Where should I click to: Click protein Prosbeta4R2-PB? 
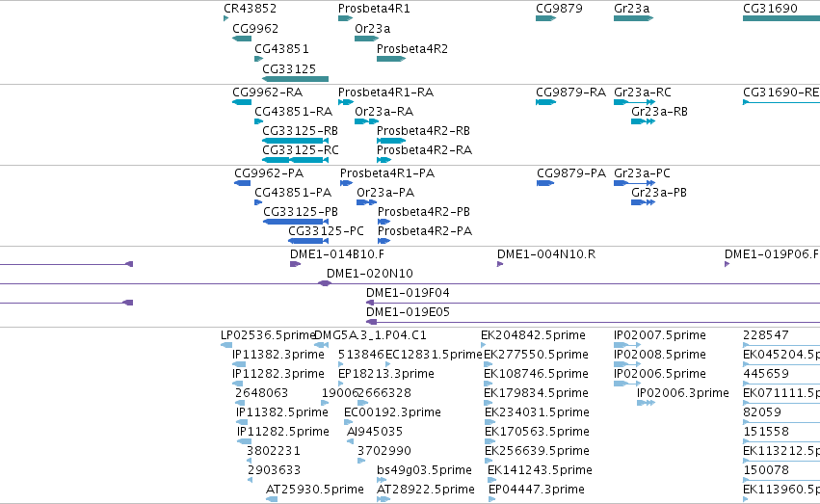424,212
